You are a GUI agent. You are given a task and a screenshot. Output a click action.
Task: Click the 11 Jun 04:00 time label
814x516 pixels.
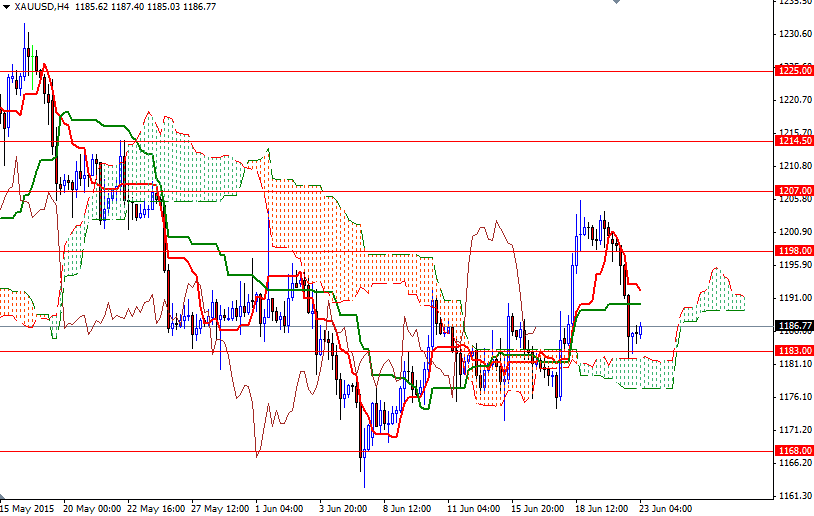click(474, 507)
